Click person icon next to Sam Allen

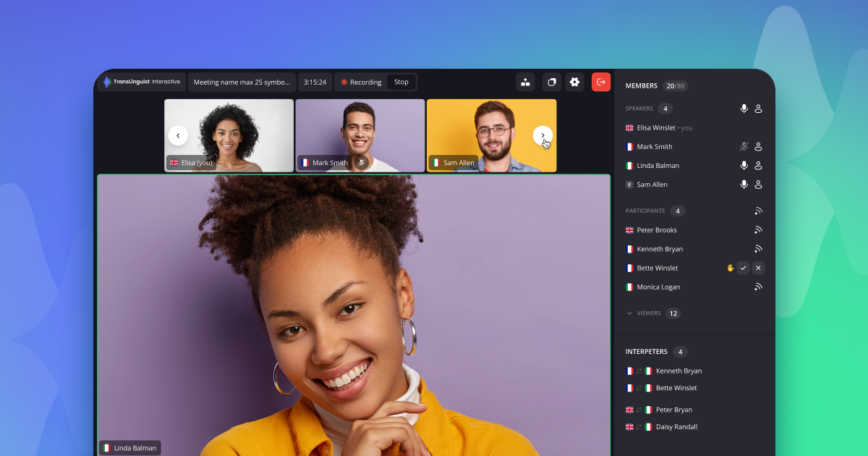point(758,185)
